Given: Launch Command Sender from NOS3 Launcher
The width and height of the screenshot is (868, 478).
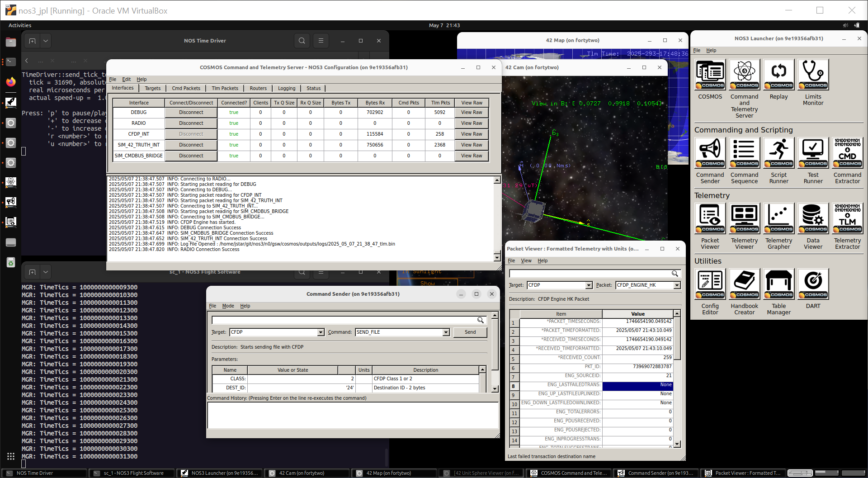Looking at the screenshot, I should (x=710, y=153).
